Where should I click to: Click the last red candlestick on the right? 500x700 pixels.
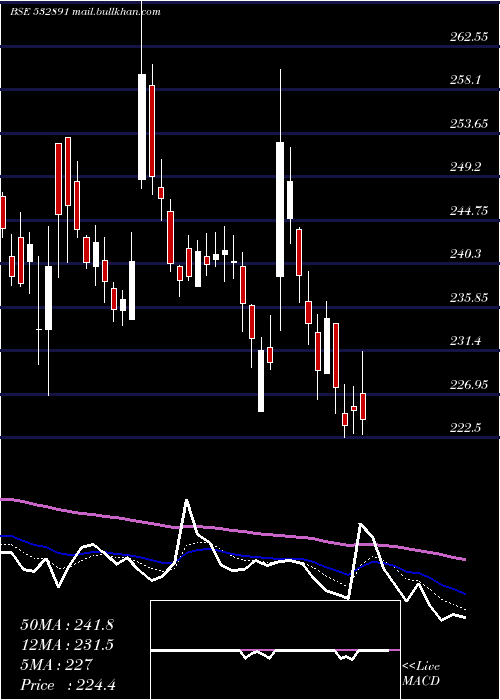pyautogui.click(x=362, y=406)
